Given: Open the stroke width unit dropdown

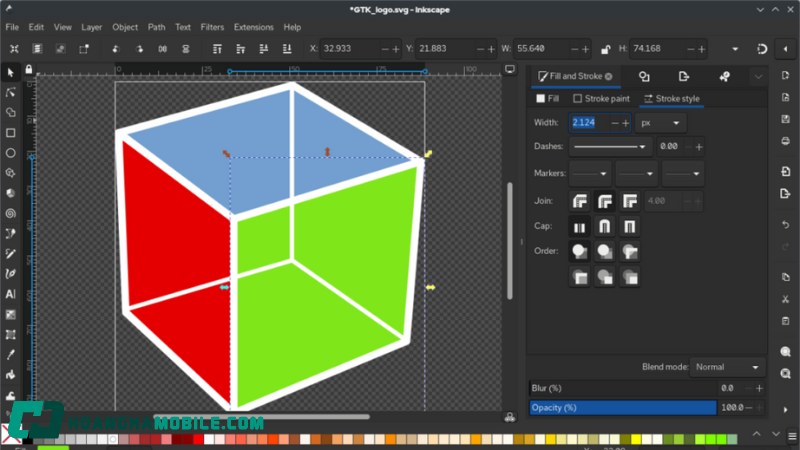Looking at the screenshot, I should pyautogui.click(x=661, y=122).
